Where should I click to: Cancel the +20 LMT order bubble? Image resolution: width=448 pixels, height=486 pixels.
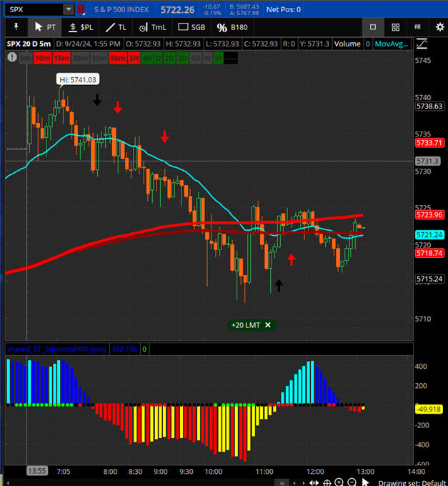click(x=268, y=324)
